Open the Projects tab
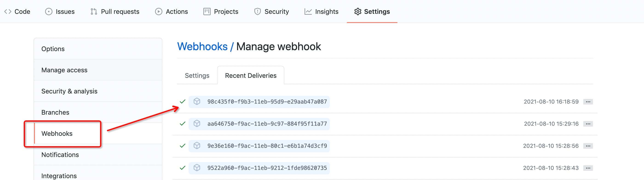644x180 pixels. (221, 12)
